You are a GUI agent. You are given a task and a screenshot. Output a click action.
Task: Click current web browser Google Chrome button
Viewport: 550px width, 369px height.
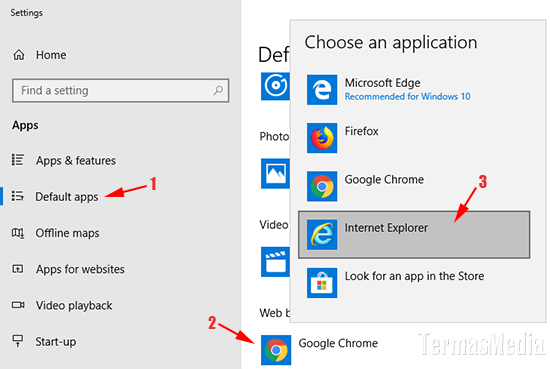click(319, 350)
